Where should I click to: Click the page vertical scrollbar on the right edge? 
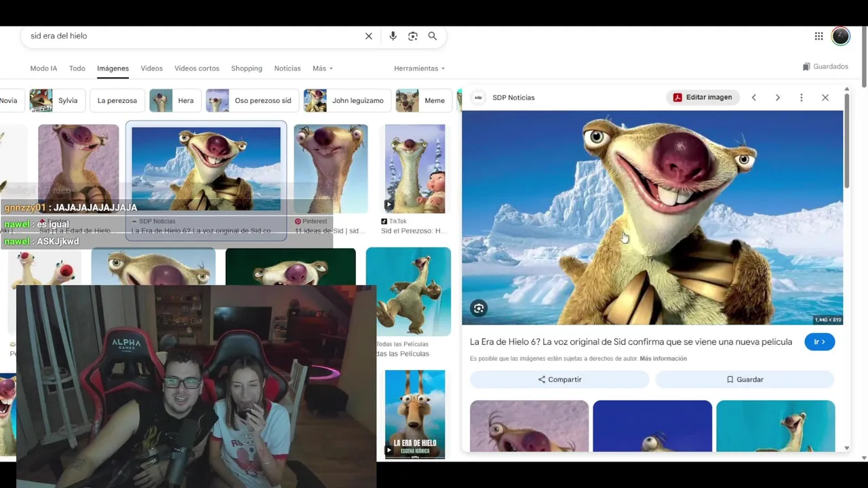coord(864,58)
